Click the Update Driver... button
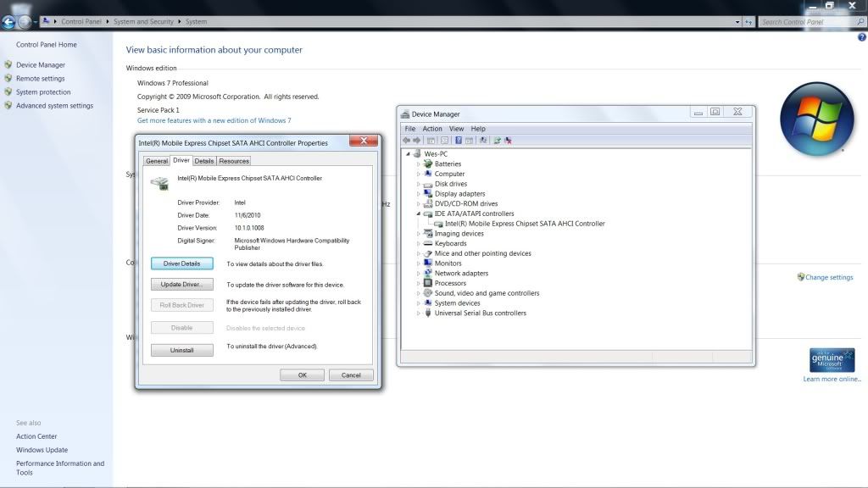The height and width of the screenshot is (488, 868). point(181,285)
